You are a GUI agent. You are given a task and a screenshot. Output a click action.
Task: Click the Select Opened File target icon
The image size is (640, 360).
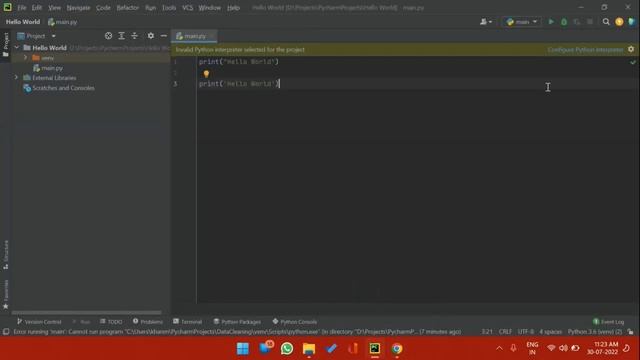click(108, 36)
